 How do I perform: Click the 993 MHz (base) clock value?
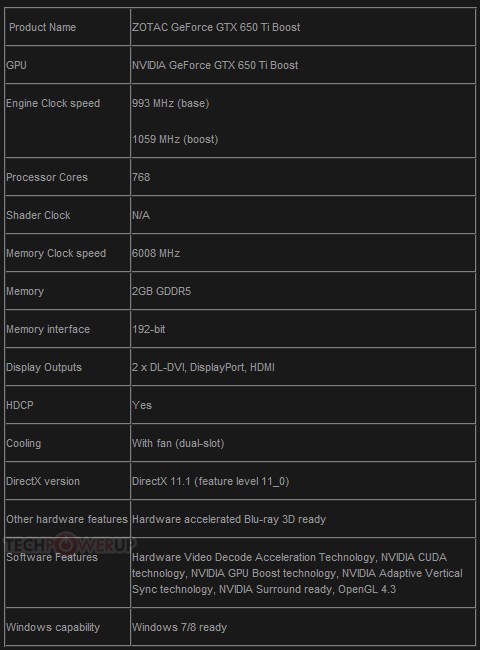click(170, 103)
